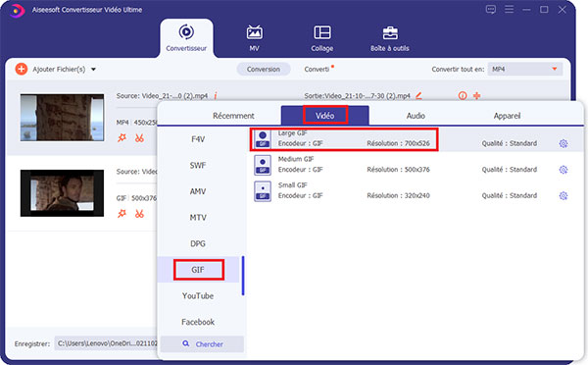Select the Small GIF preset
Viewport: 588px width, 365px height.
tap(416, 190)
